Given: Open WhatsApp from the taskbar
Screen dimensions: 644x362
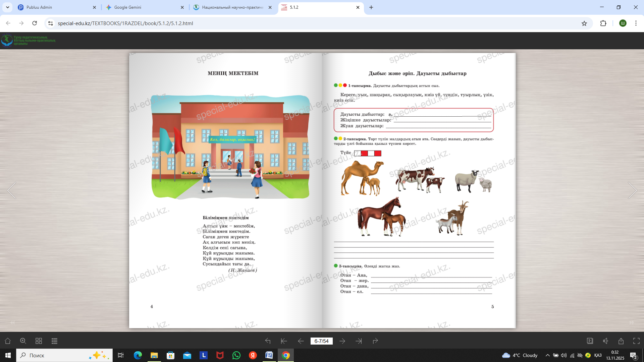Looking at the screenshot, I should [236, 355].
